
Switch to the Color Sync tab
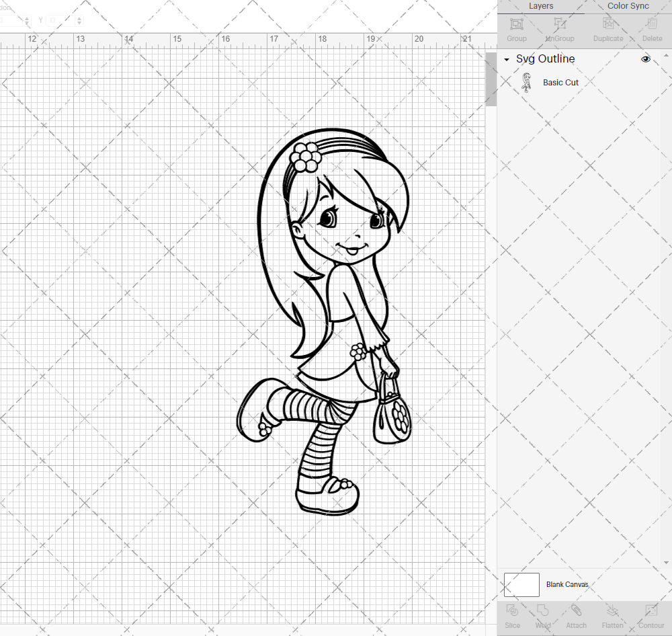pyautogui.click(x=628, y=6)
